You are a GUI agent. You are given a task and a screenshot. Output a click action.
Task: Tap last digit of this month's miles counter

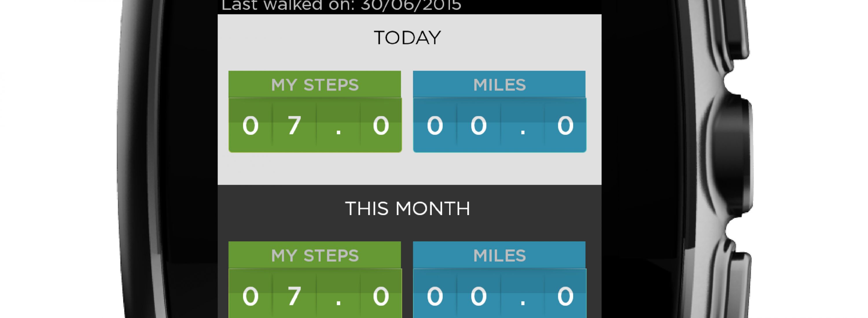[565, 296]
